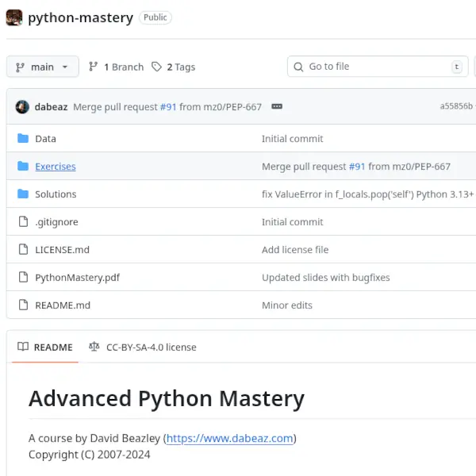Click the search magnifier icon in Go to file
Image resolution: width=476 pixels, height=476 pixels.
298,67
